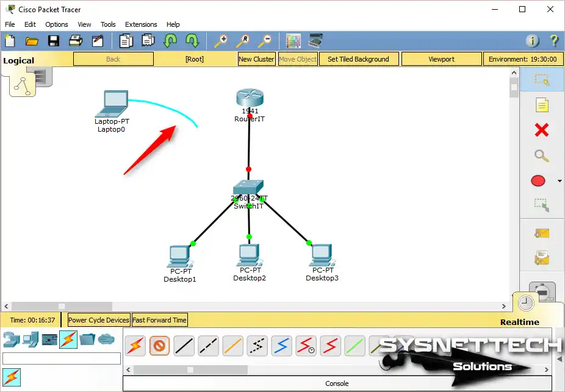Open the Add Simple PDU tool
This screenshot has height=392, width=565.
pyautogui.click(x=541, y=233)
